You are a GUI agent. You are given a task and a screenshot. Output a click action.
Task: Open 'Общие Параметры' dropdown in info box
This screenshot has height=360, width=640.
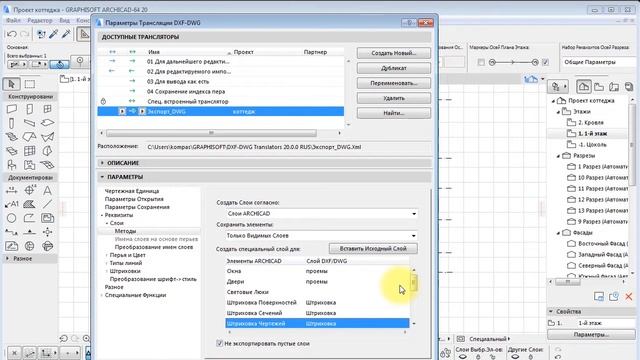pyautogui.click(x=600, y=62)
